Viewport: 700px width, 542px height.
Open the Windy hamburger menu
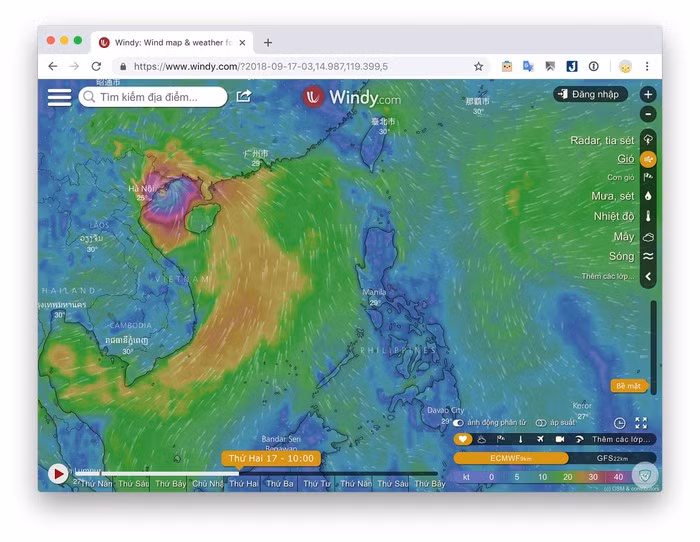(60, 97)
